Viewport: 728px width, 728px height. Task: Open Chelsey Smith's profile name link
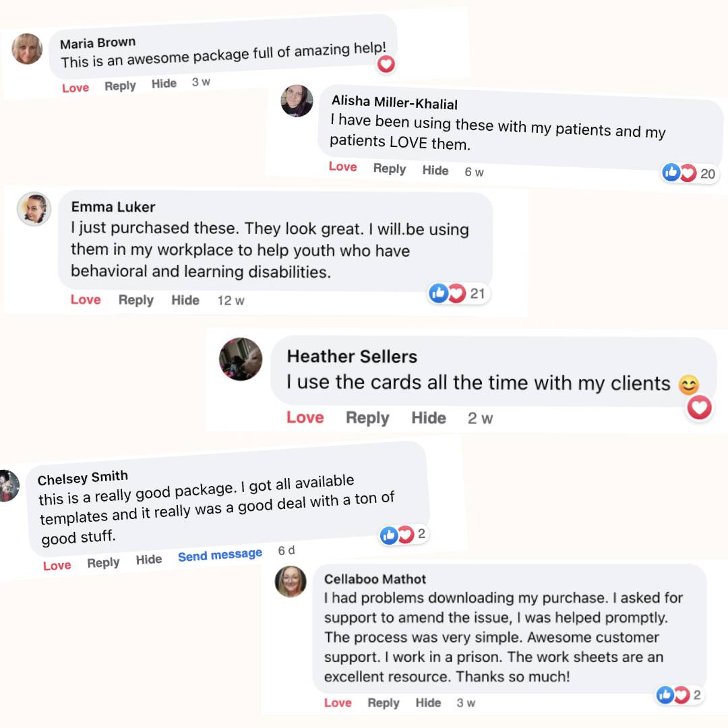point(83,479)
